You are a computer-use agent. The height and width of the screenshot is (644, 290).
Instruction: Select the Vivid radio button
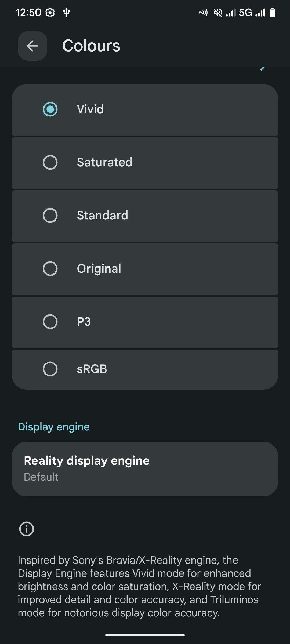click(x=50, y=109)
